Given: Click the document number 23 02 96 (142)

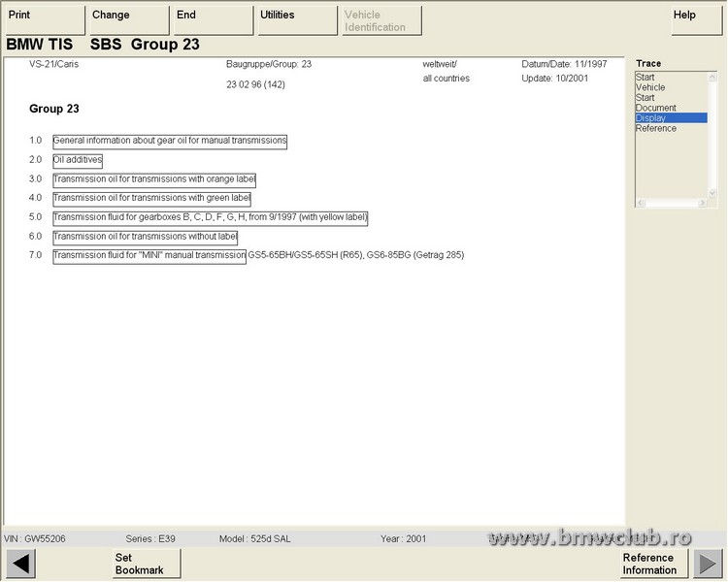Looking at the screenshot, I should coord(256,84).
